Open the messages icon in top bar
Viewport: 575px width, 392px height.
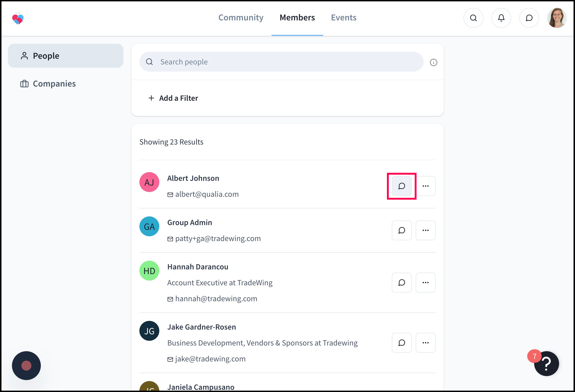(529, 18)
